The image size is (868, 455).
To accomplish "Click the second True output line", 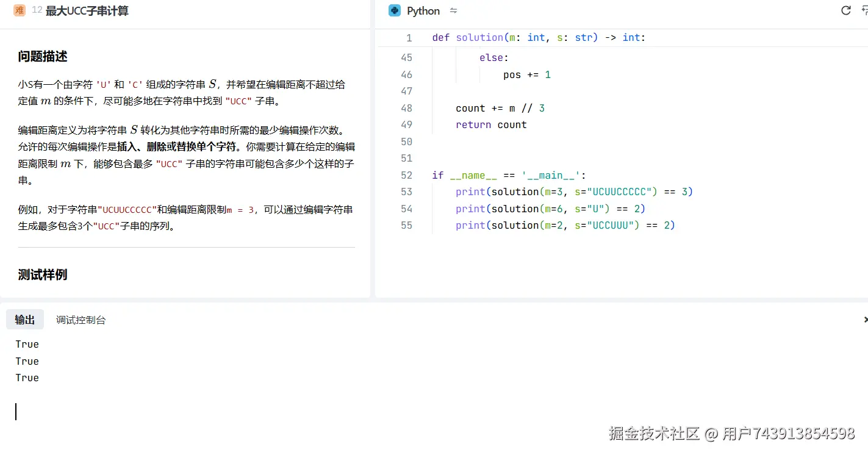I will pyautogui.click(x=27, y=361).
